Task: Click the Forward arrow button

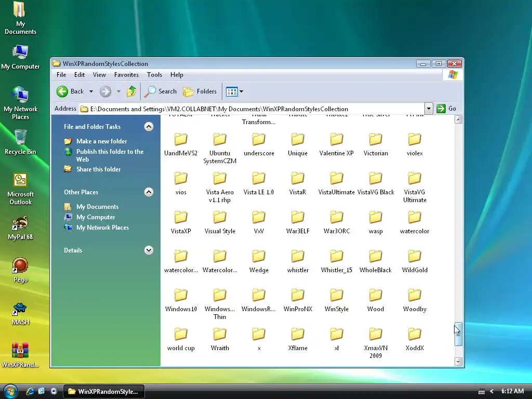Action: pyautogui.click(x=105, y=91)
